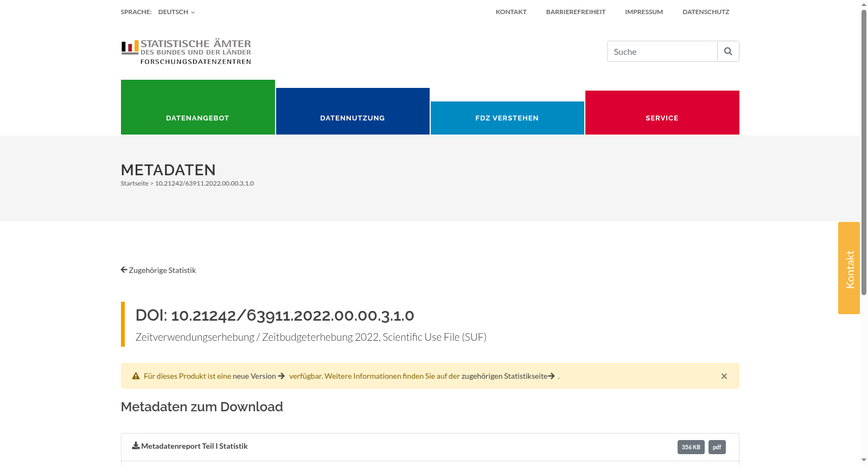The image size is (868, 465).
Task: Follow the Zugehörige Statistik link
Action: click(x=162, y=270)
